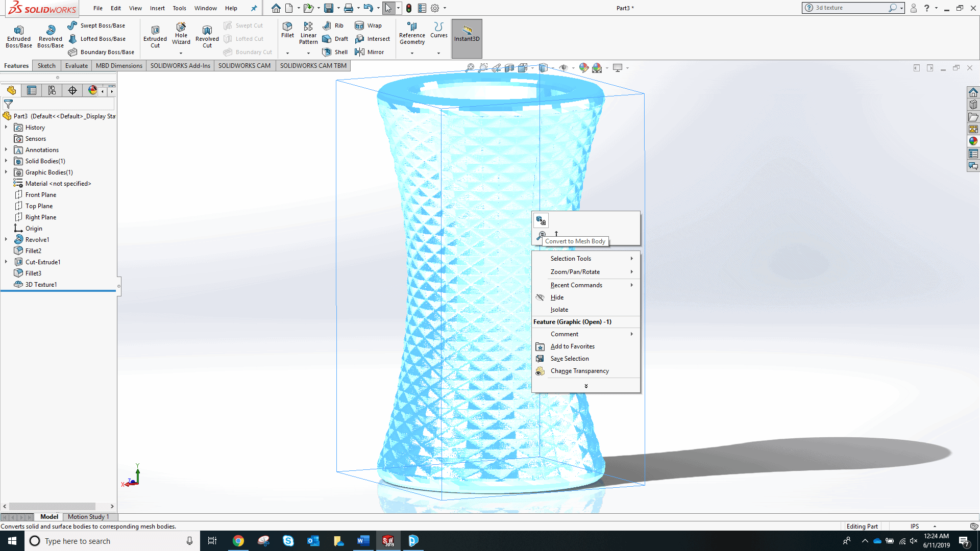980x551 pixels.
Task: Hide the selected graphic body
Action: click(557, 297)
